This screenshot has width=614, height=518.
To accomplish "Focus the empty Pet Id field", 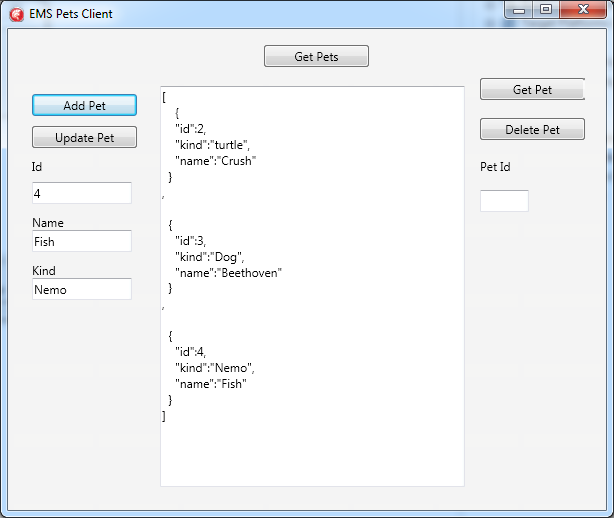I will pyautogui.click(x=504, y=201).
